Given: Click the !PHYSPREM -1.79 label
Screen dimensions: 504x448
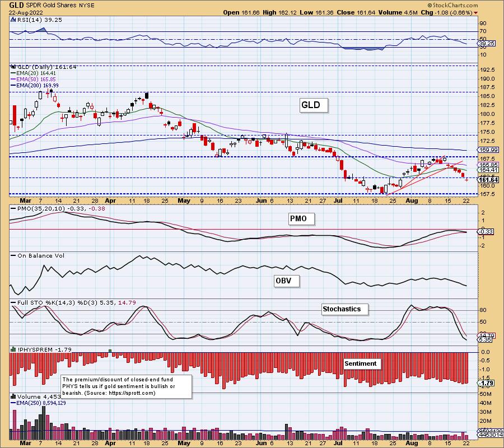Looking at the screenshot, I should [x=45, y=349].
